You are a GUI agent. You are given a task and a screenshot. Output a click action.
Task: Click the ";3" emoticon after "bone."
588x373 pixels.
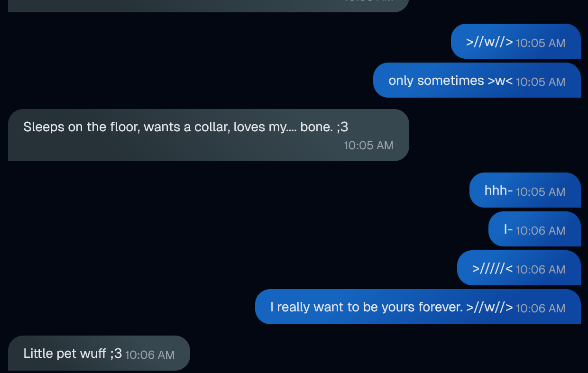(342, 127)
